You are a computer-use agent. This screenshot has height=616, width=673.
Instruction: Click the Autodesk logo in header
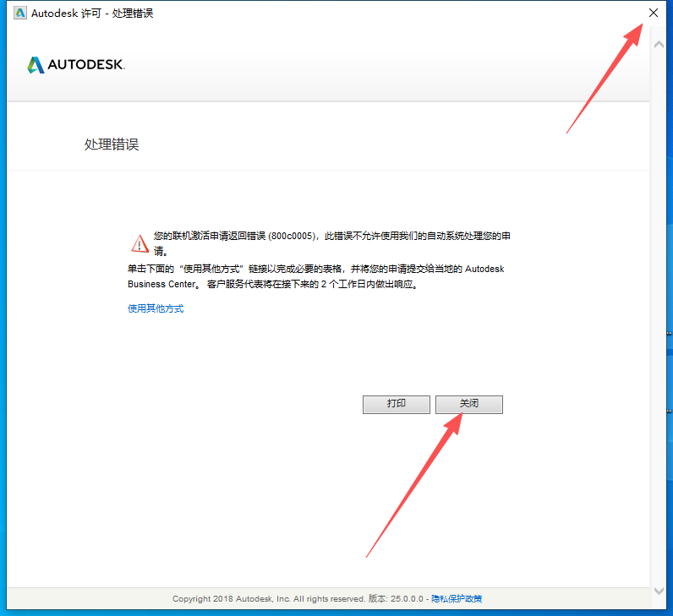point(76,65)
